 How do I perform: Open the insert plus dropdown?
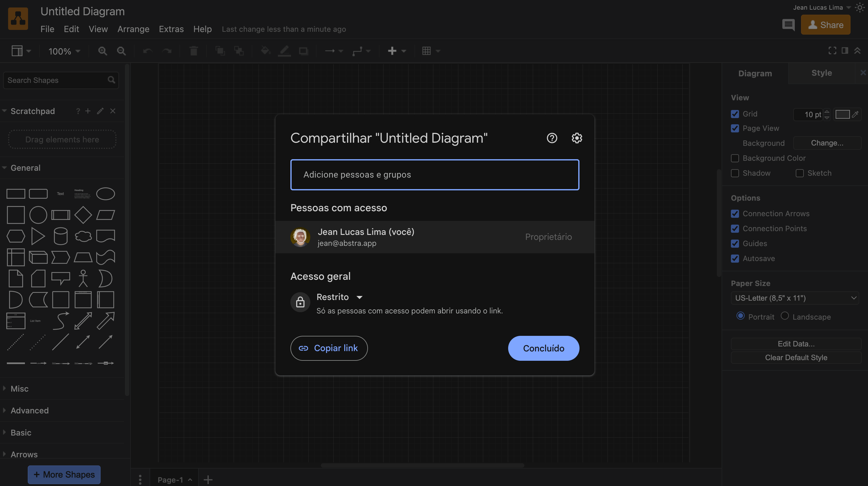(397, 51)
